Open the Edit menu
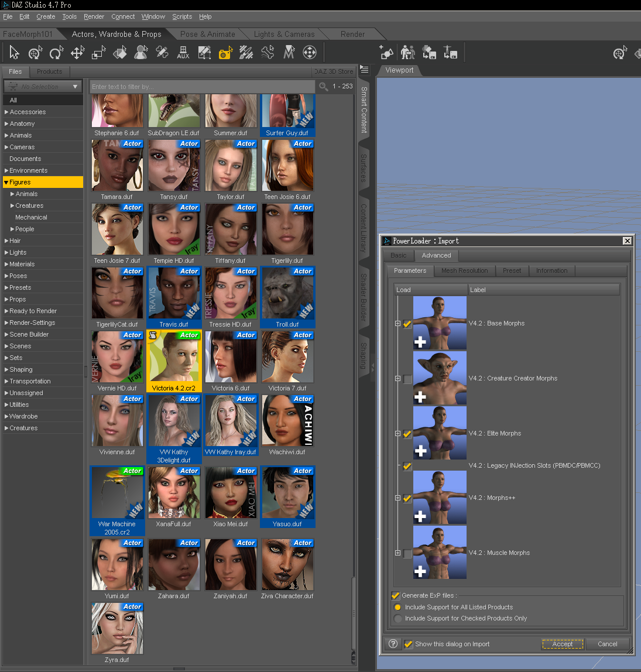This screenshot has width=641, height=672. [25, 16]
